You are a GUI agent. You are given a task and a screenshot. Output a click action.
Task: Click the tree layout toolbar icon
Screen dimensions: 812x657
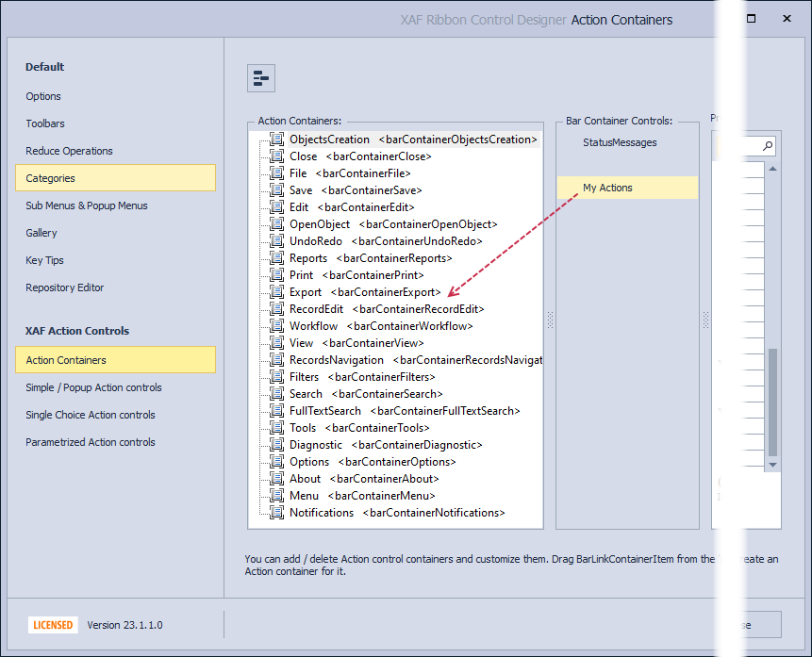(261, 78)
